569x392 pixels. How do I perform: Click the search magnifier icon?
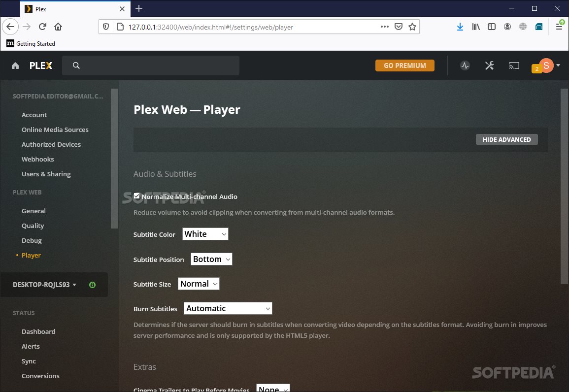(x=76, y=65)
